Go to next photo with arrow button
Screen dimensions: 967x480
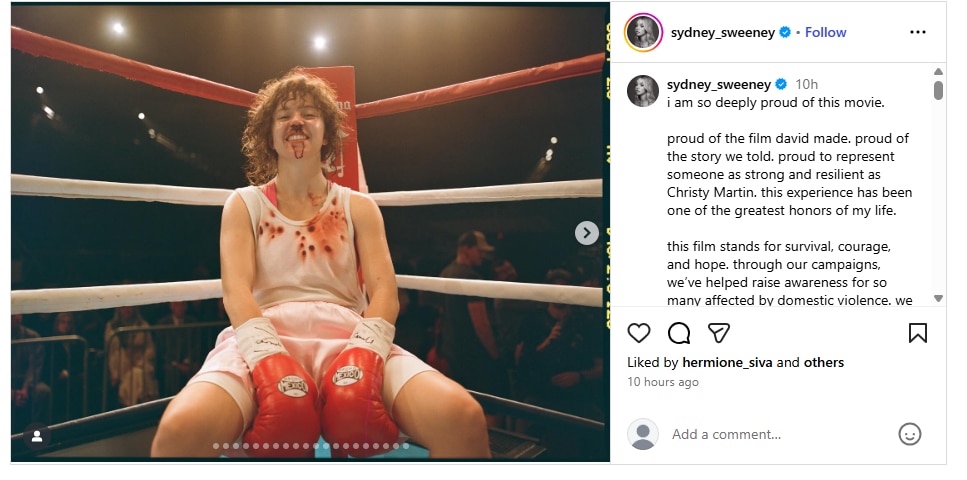[x=586, y=233]
